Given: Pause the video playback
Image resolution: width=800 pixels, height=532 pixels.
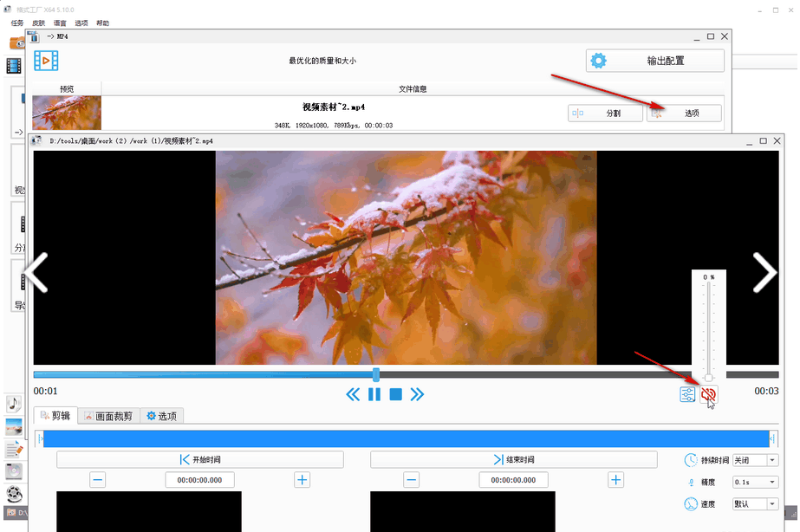Looking at the screenshot, I should (374, 393).
